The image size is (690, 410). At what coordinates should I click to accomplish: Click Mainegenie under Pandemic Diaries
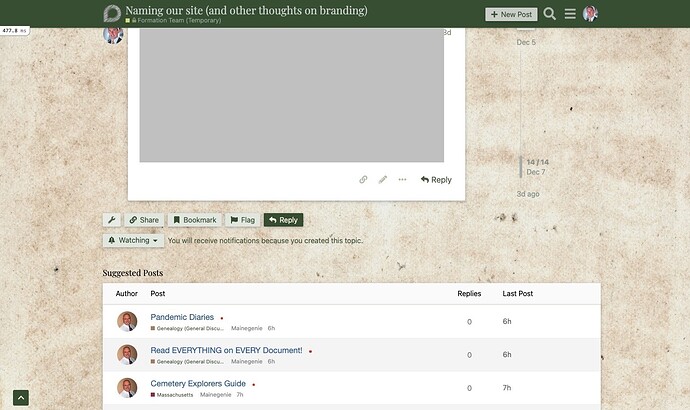click(x=246, y=328)
